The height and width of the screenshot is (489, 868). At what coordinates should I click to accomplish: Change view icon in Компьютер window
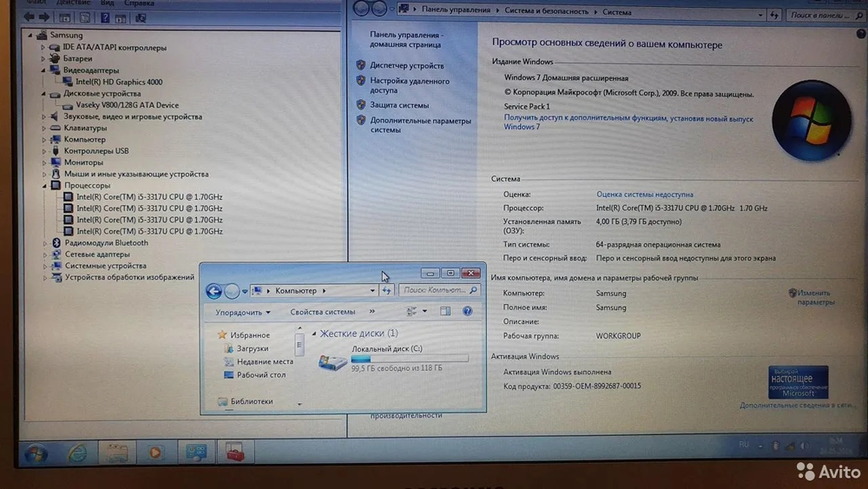click(411, 311)
